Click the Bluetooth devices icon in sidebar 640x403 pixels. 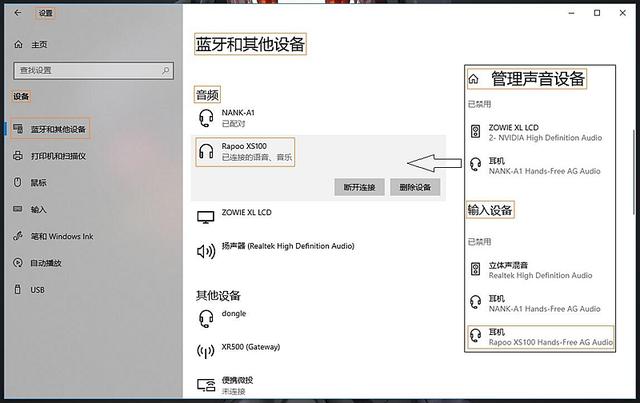point(18,129)
